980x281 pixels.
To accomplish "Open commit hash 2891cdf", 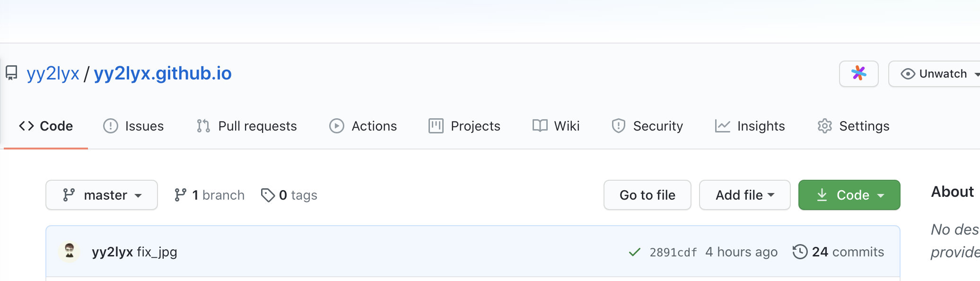I will pyautogui.click(x=673, y=252).
